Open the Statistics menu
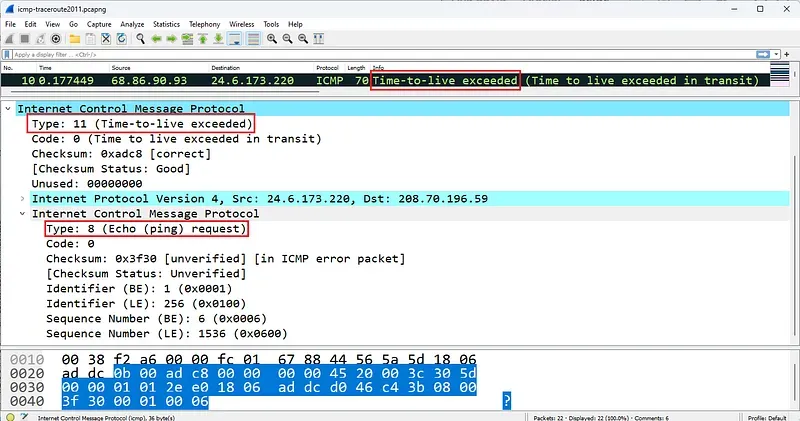 [x=166, y=24]
